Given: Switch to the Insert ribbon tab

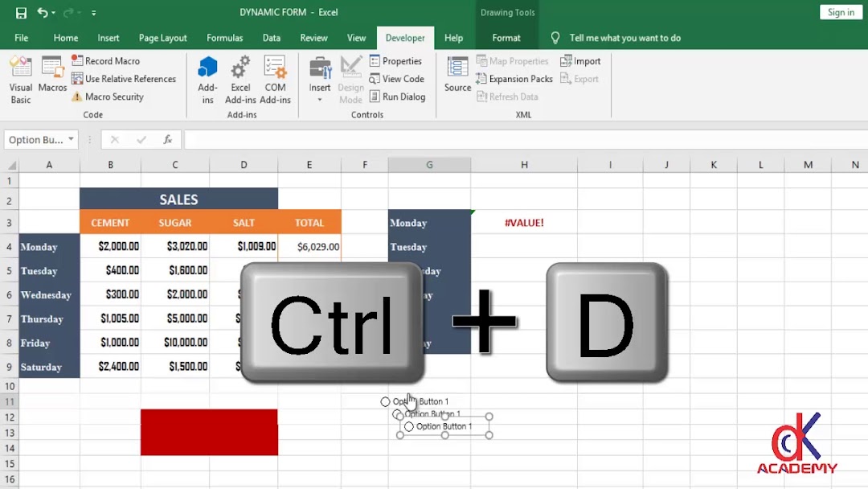Looking at the screenshot, I should [108, 38].
